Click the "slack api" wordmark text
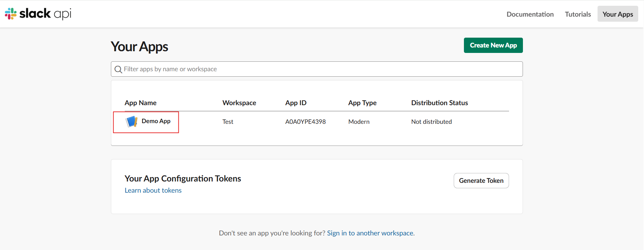Screen dimensions: 644x250 point(45,14)
